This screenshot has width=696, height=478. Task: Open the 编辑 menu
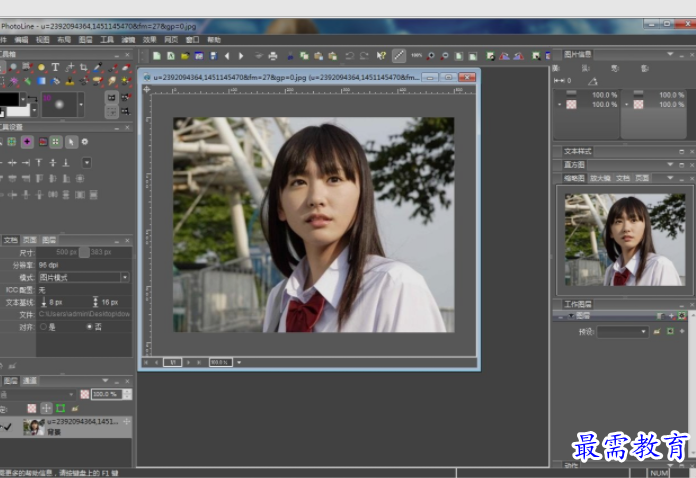click(21, 40)
